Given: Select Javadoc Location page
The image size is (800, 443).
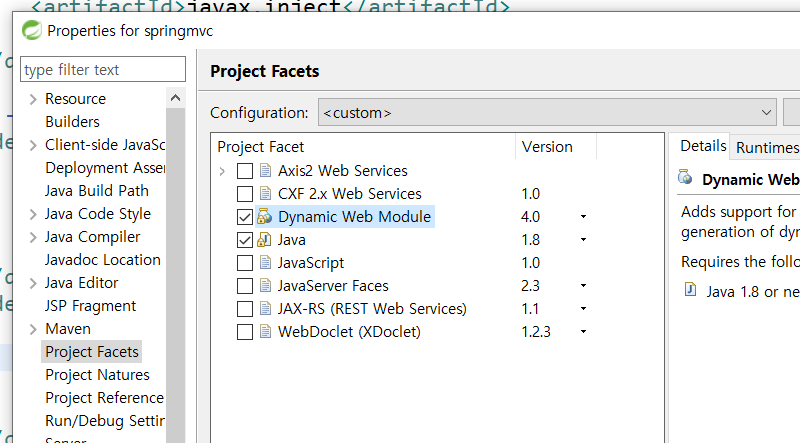Looking at the screenshot, I should click(x=103, y=260).
